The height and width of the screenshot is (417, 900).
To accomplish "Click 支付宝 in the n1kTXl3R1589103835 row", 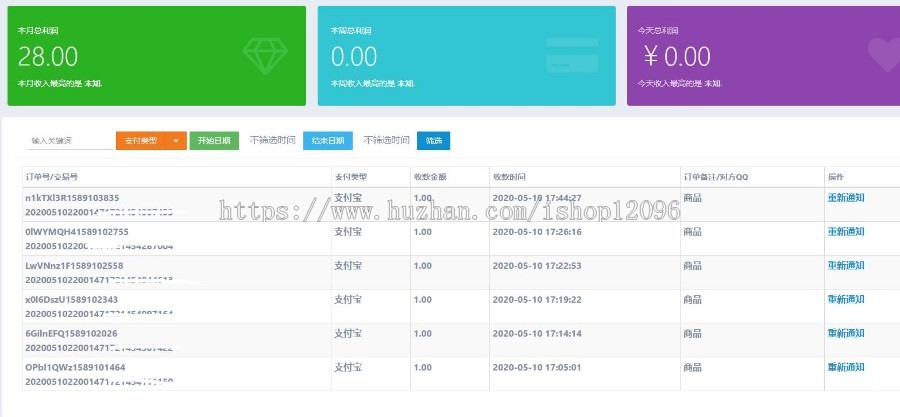I will point(348,198).
